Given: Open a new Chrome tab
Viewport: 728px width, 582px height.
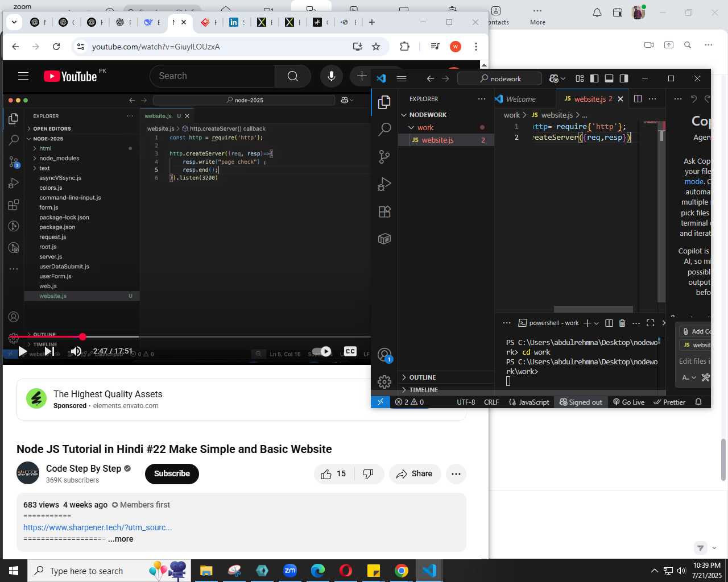Looking at the screenshot, I should pos(372,22).
